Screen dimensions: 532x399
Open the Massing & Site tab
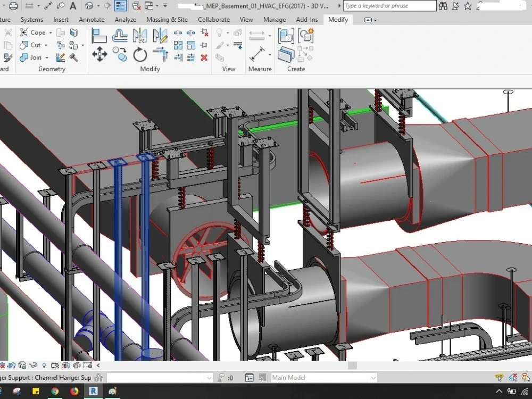(167, 20)
